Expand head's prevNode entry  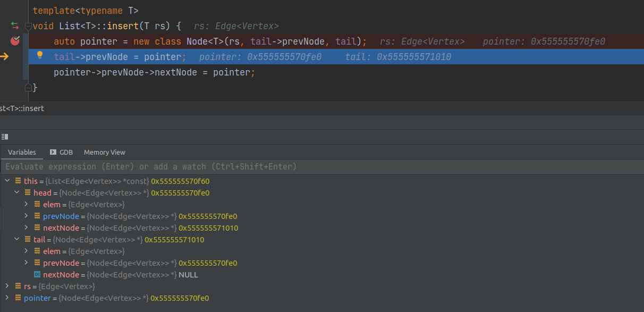26,216
